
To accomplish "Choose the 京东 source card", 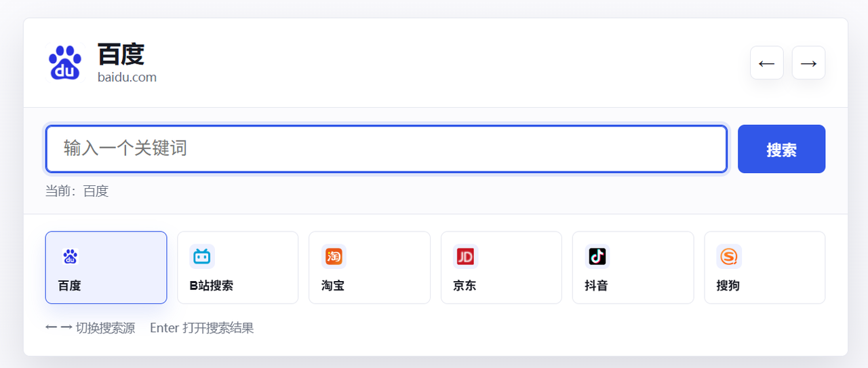I will pos(501,268).
